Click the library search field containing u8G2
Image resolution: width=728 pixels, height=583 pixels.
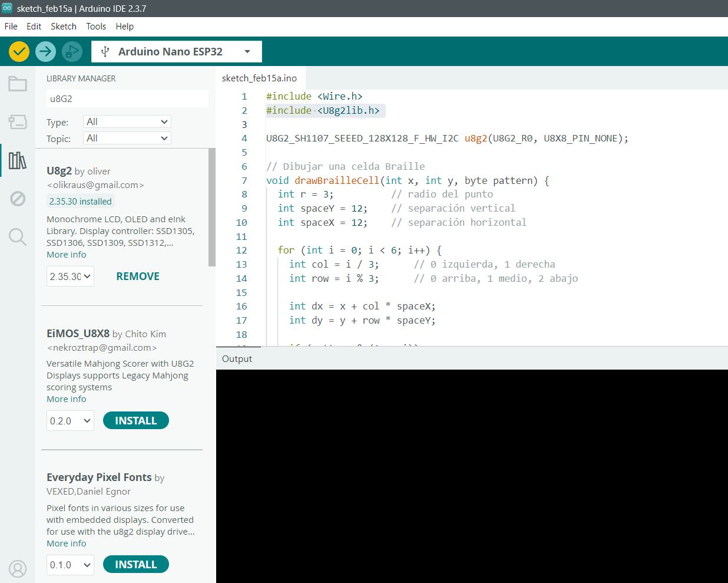[127, 98]
